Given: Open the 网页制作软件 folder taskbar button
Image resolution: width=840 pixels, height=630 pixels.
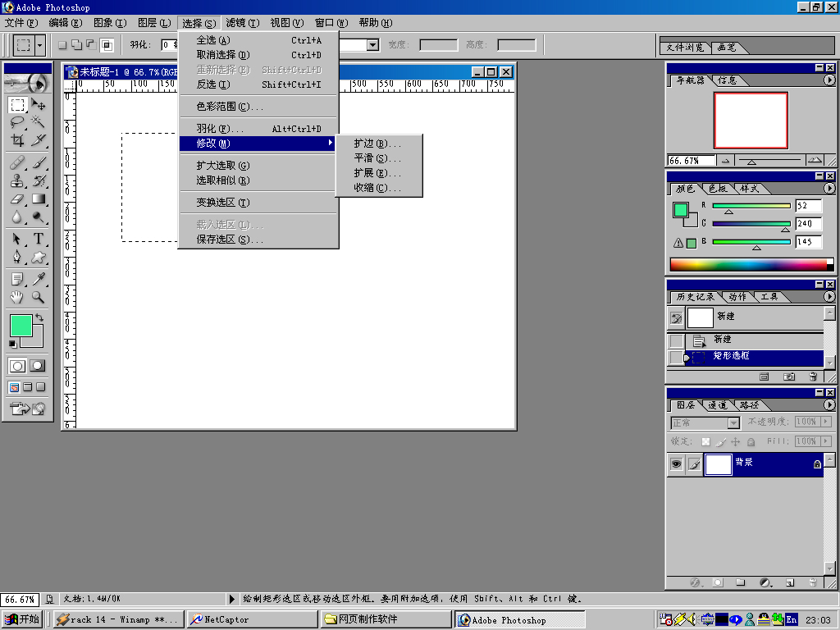Looking at the screenshot, I should [x=387, y=619].
